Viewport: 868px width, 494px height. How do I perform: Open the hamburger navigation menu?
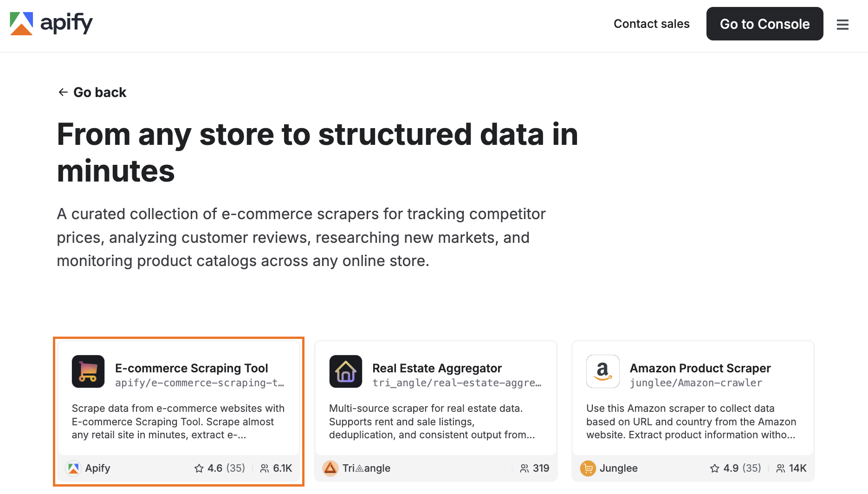842,24
